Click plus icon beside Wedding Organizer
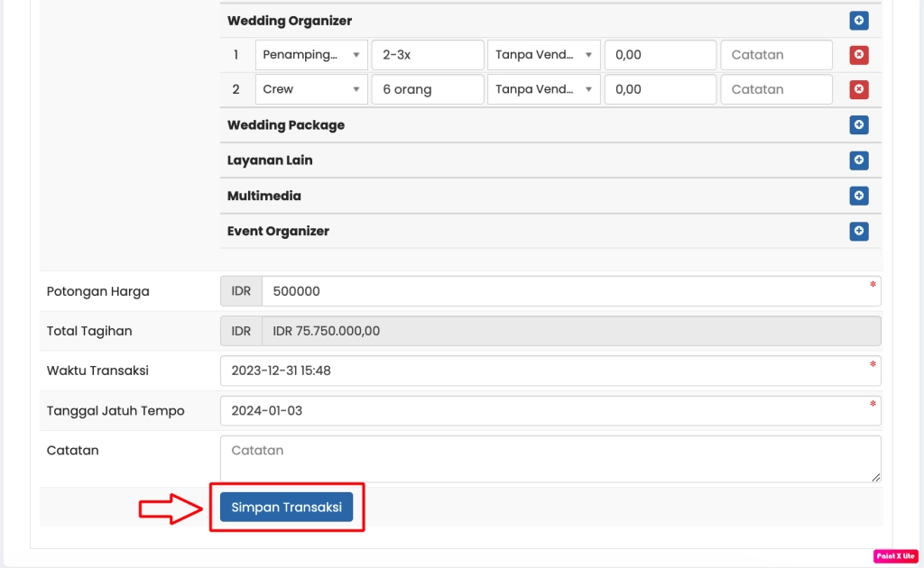The image size is (924, 568). click(858, 20)
